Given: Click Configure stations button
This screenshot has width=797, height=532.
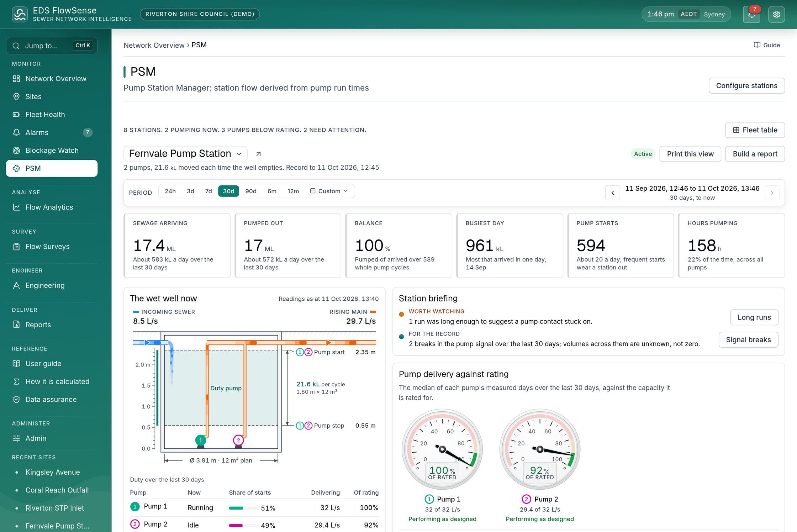Looking at the screenshot, I should [x=746, y=86].
